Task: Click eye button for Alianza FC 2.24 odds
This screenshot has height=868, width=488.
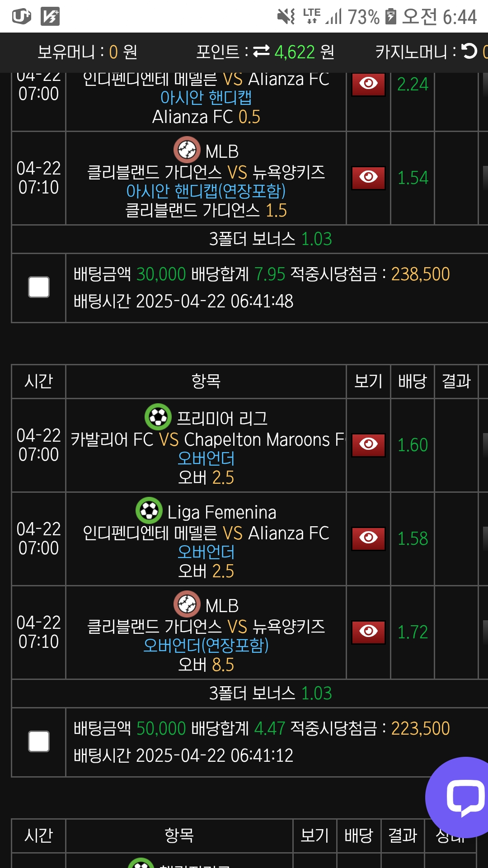Action: tap(368, 84)
